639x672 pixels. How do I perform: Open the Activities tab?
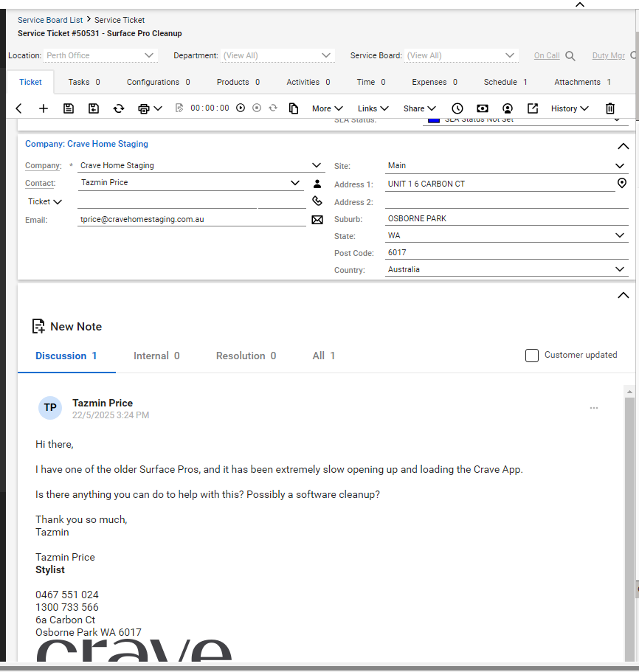[x=308, y=82]
